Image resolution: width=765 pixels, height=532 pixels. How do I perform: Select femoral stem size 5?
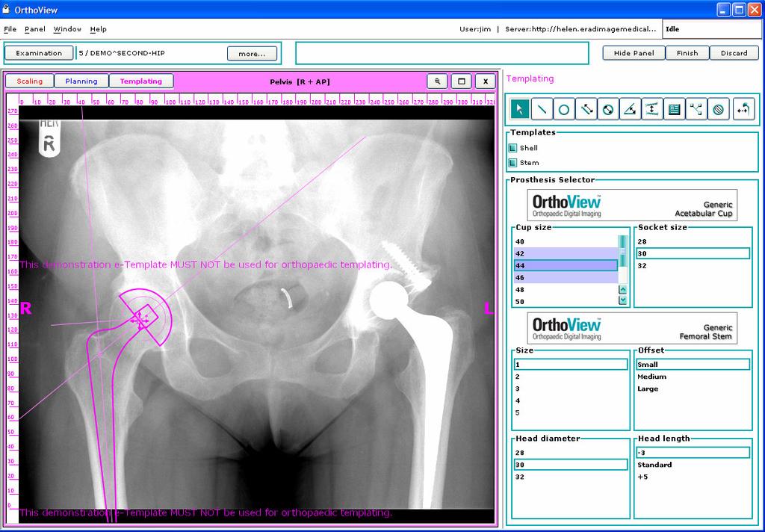571,413
